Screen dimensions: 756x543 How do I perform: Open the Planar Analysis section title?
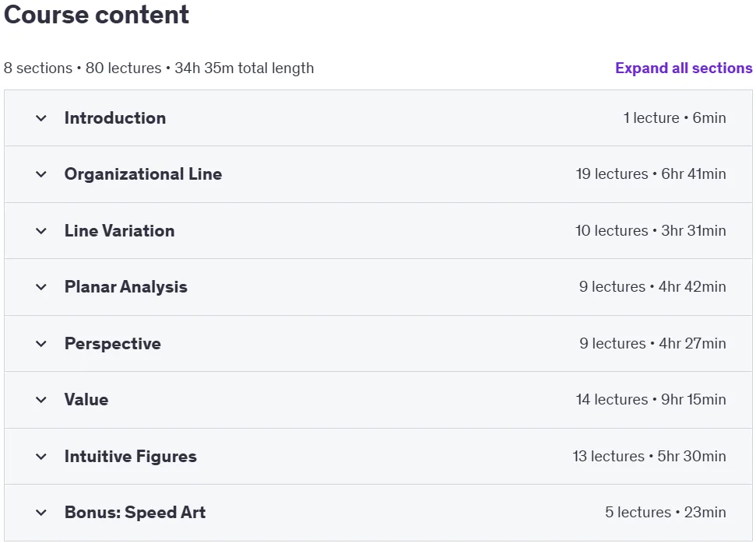click(126, 287)
